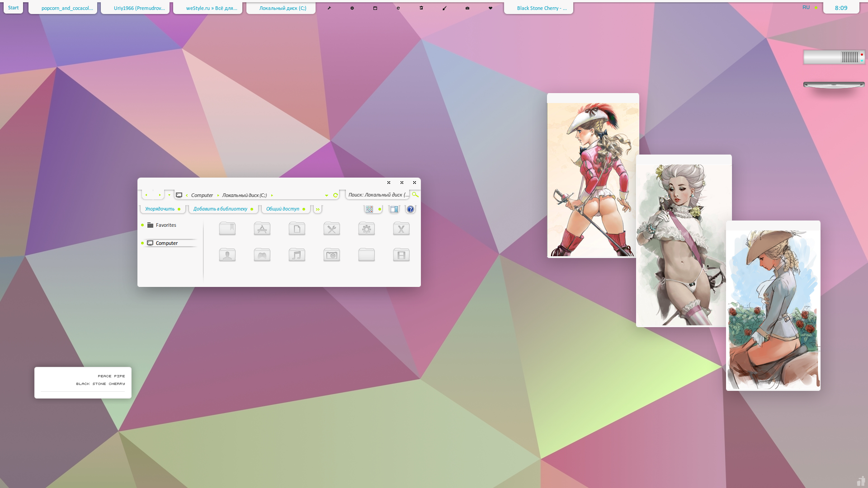
Task: Switch to weStyle.ru taskbar item
Action: [208, 8]
